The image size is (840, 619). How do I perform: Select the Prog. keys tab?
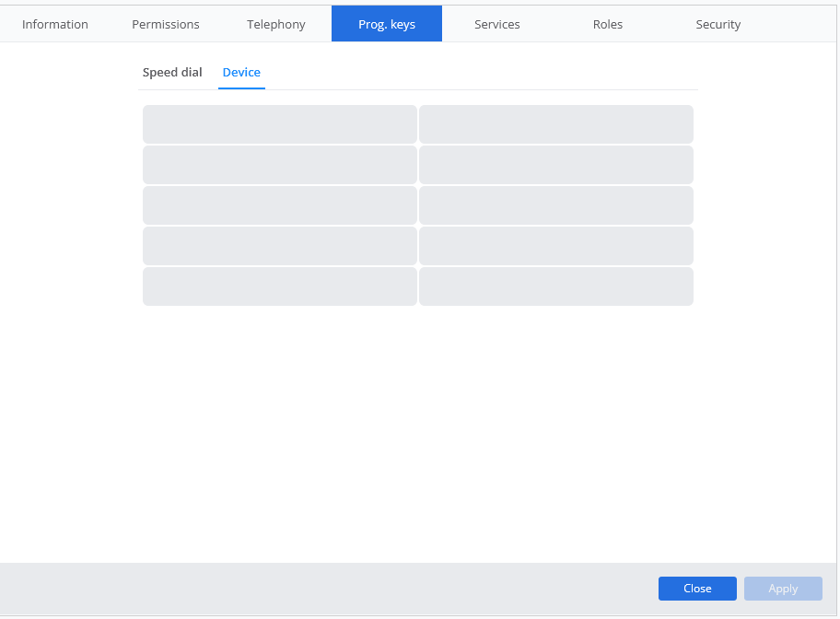tap(387, 24)
